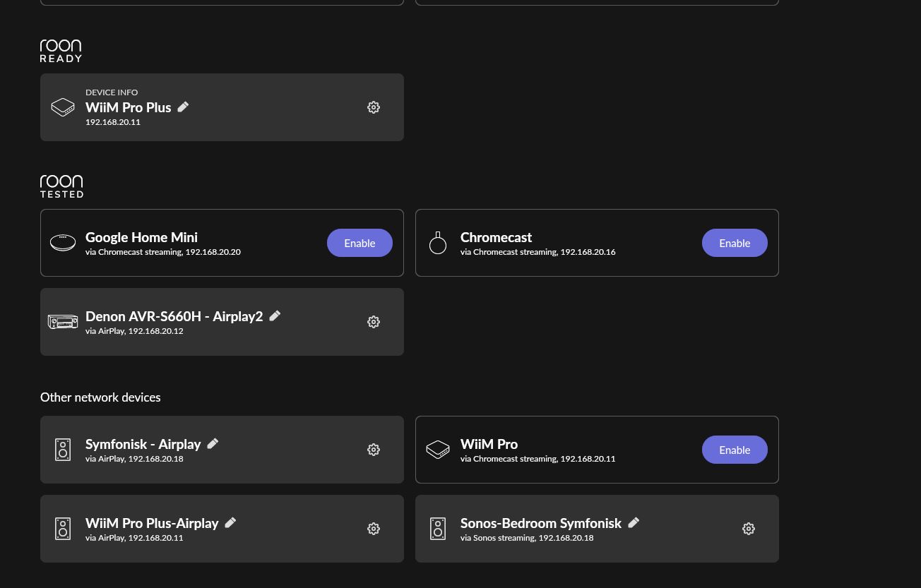This screenshot has width=921, height=588.
Task: Select the WiiM Pro Plus title text
Action: (128, 107)
